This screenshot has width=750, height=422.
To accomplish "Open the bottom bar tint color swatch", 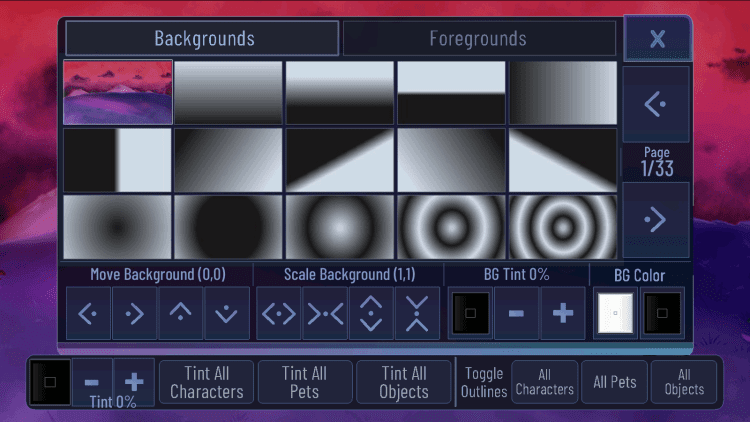I will pyautogui.click(x=50, y=382).
